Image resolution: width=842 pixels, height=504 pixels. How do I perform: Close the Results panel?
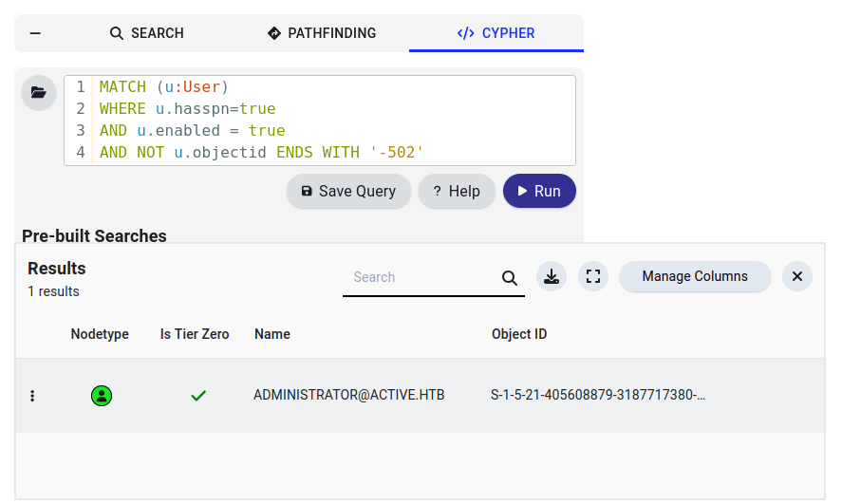click(797, 276)
